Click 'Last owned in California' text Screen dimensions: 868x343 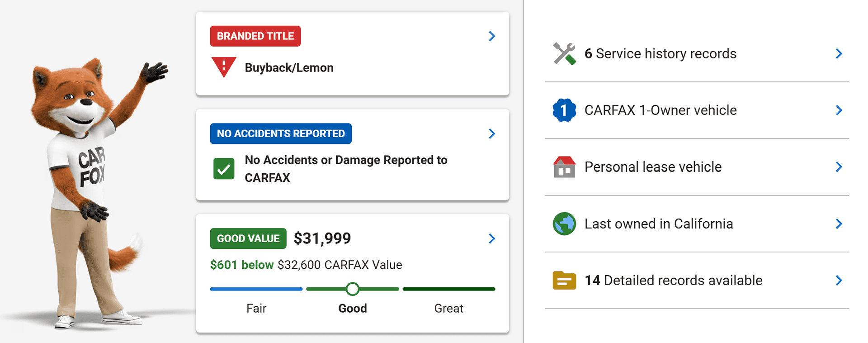(659, 224)
